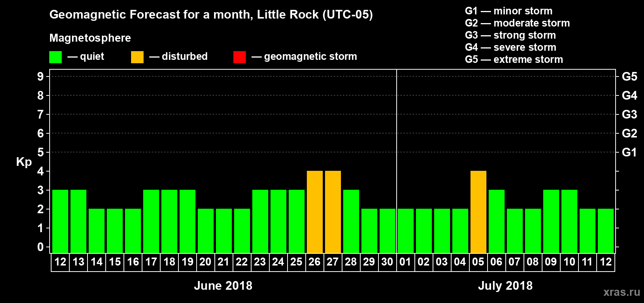The height and width of the screenshot is (303, 644).
Task: Click the quiet legend text
Action: (92, 56)
